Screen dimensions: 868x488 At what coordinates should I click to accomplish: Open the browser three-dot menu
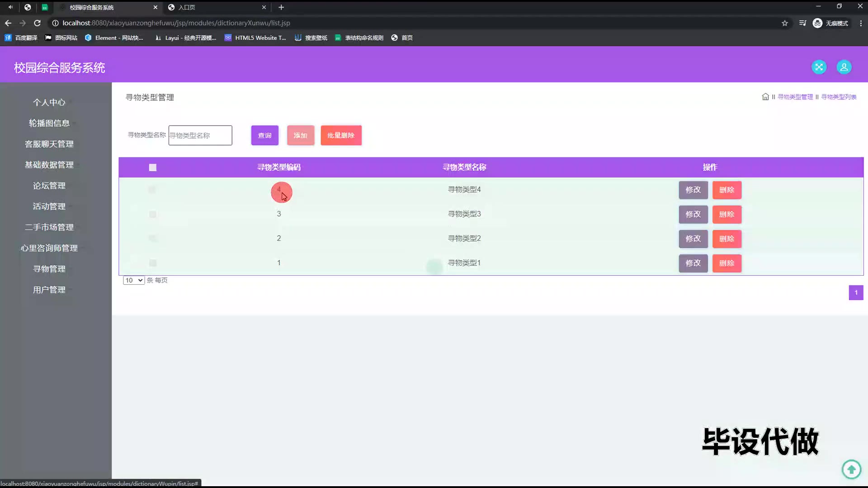point(860,23)
